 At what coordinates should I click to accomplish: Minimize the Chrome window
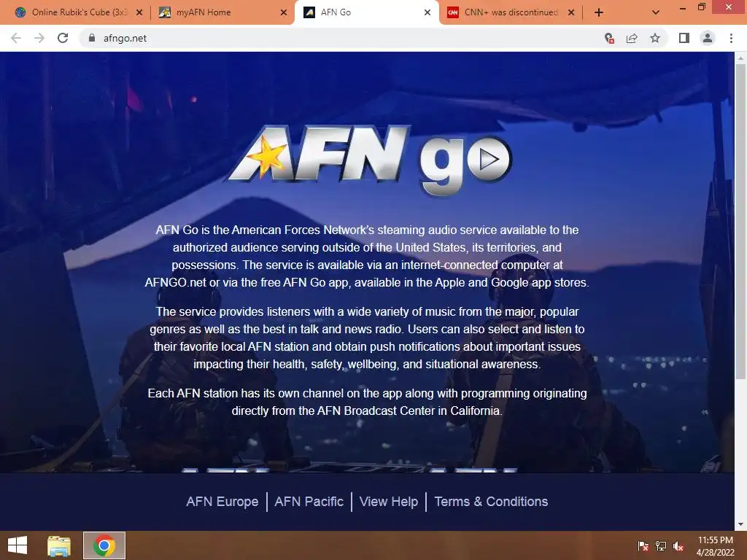coord(682,7)
